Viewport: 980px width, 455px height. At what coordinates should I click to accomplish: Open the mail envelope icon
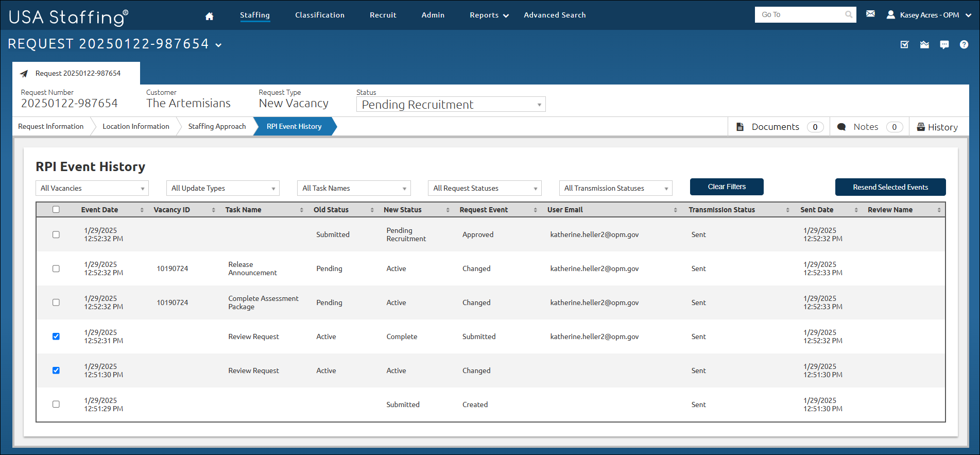pos(870,14)
